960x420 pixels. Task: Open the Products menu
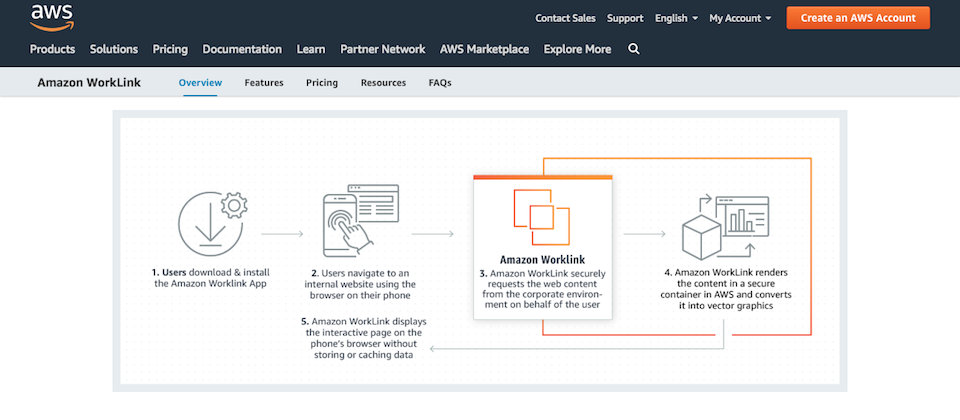[x=52, y=49]
